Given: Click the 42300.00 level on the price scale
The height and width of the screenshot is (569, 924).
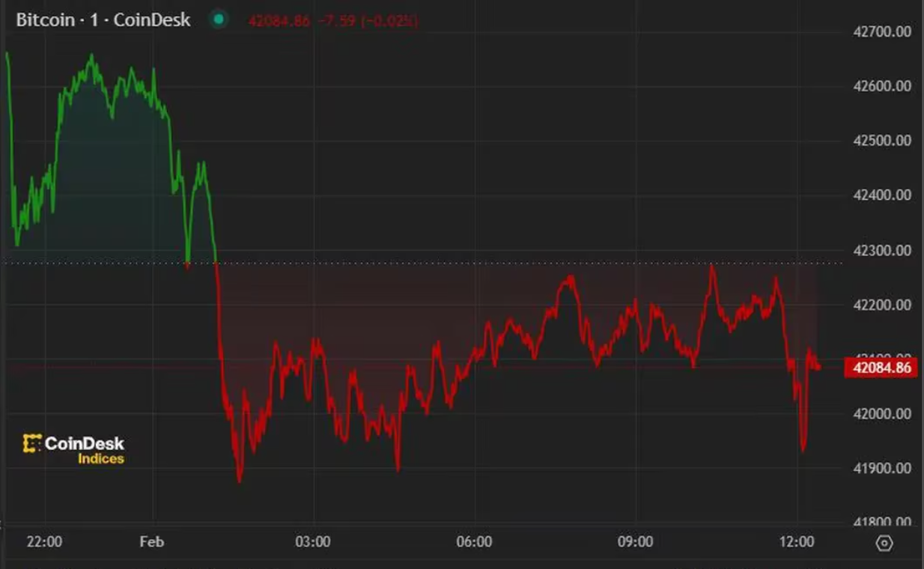Looking at the screenshot, I should click(881, 250).
